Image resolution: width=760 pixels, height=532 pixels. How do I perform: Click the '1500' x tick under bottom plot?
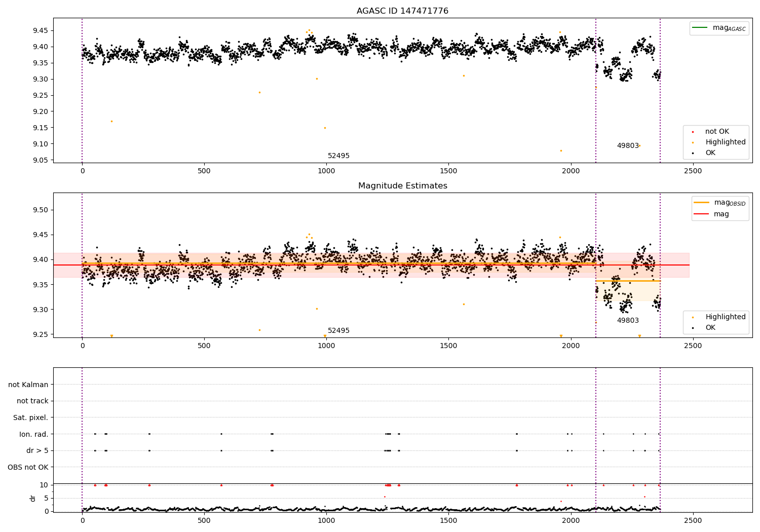448,521
